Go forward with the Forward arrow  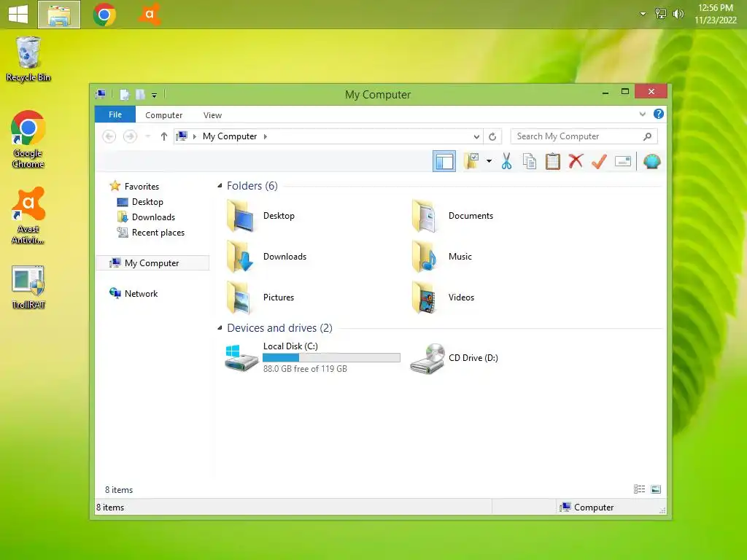130,136
